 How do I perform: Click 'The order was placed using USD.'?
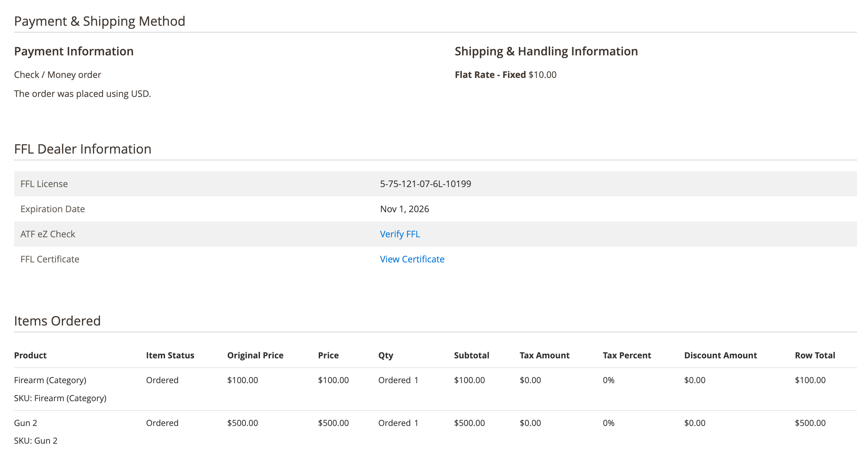click(83, 93)
